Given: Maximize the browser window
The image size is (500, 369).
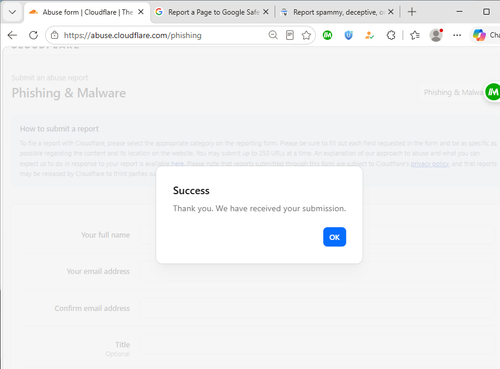Looking at the screenshot, I should pyautogui.click(x=486, y=12).
